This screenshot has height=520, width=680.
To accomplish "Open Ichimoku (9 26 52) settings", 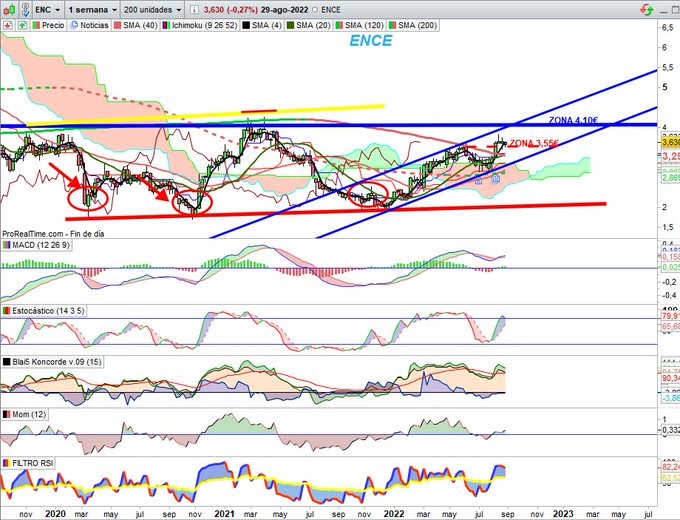I will (x=200, y=25).
